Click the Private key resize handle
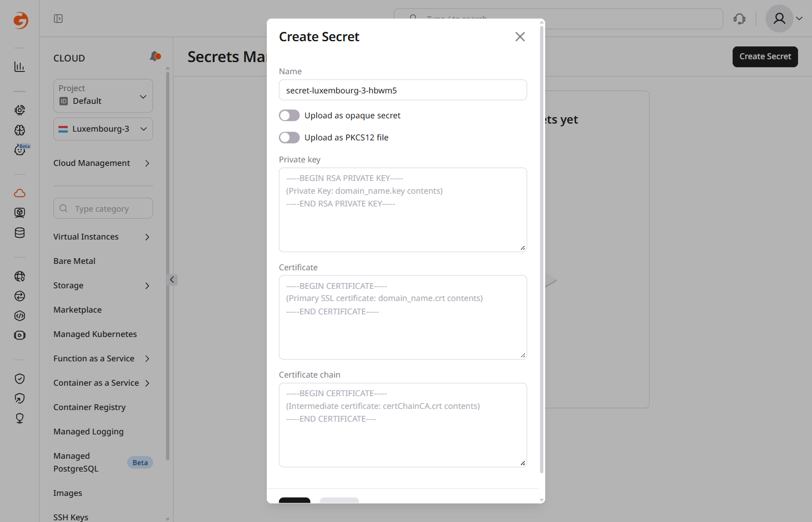 tap(523, 248)
